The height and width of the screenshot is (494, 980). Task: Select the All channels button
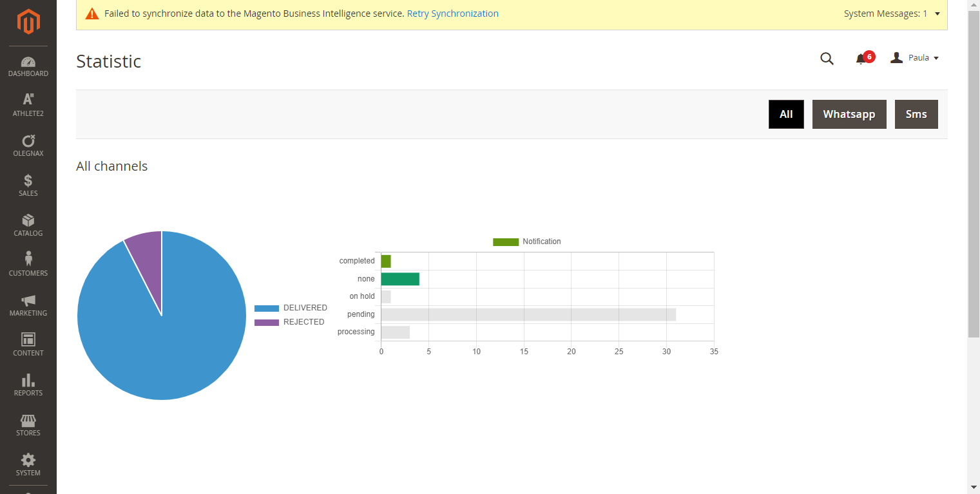(785, 114)
